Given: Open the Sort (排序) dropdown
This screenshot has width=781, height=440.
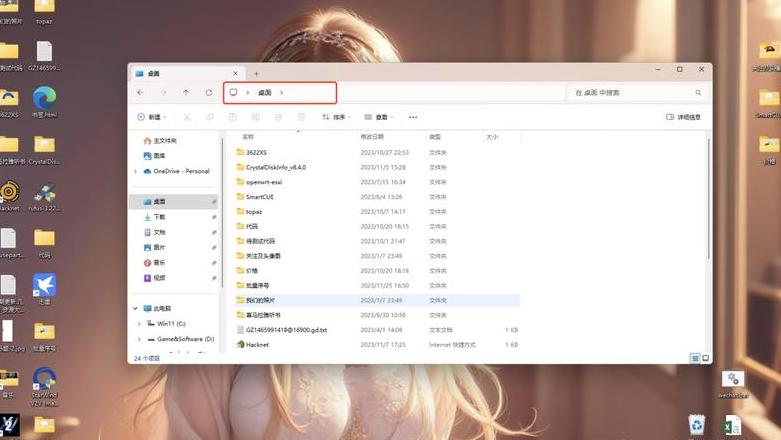Looking at the screenshot, I should [x=336, y=117].
